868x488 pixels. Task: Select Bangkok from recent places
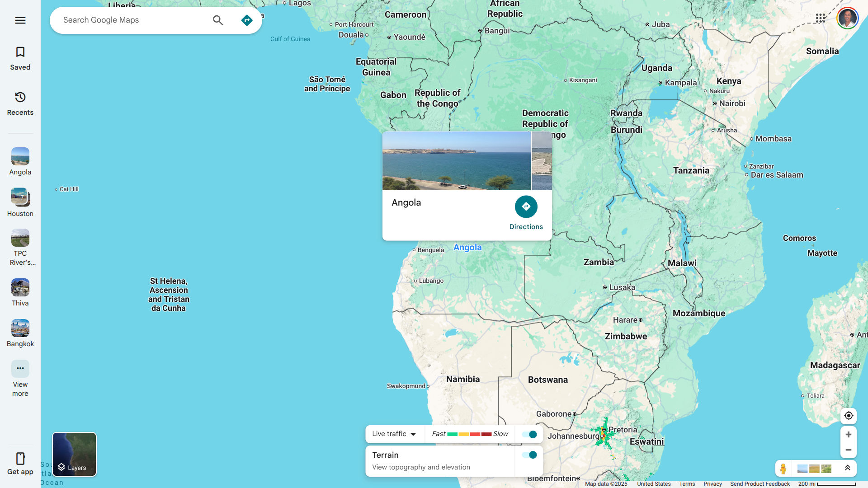point(20,328)
